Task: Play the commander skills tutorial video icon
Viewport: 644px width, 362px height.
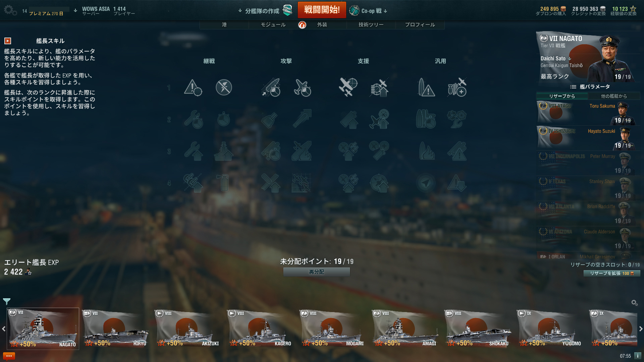Action: 8,41
